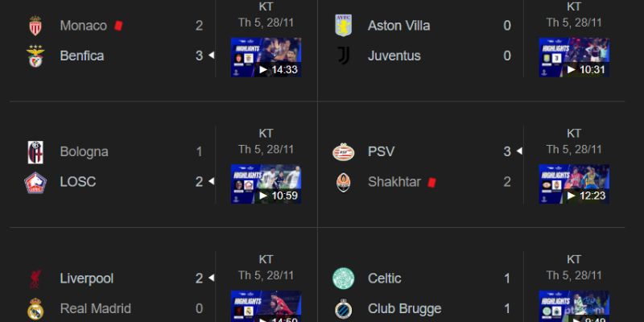
Task: Click the Bologna club crest
Action: pyautogui.click(x=35, y=152)
